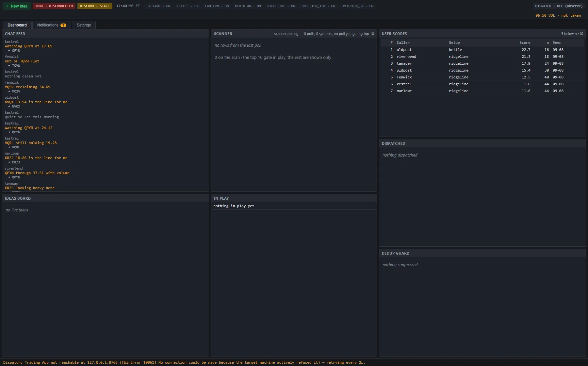Click the KRZJ symbol tag under marlowe
Viewport: 588px width, 366px height.
click(16, 162)
